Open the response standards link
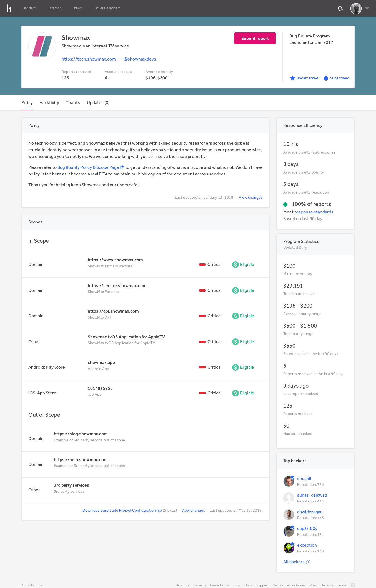This screenshot has width=376, height=588. pos(314,212)
